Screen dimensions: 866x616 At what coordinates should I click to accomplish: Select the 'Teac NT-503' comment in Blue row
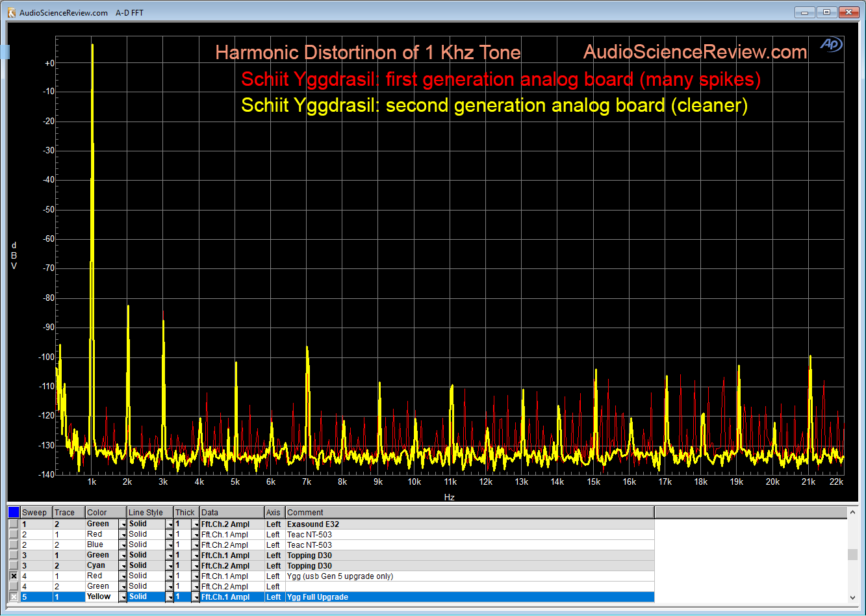[x=470, y=545]
